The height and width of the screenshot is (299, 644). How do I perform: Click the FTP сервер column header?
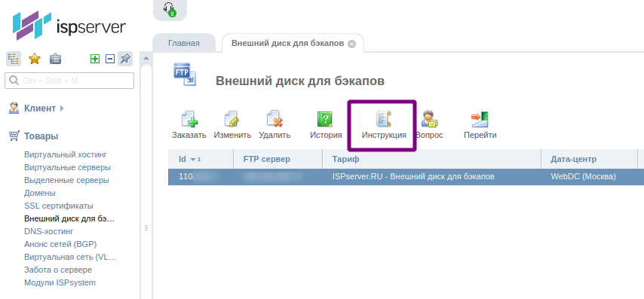click(278, 159)
